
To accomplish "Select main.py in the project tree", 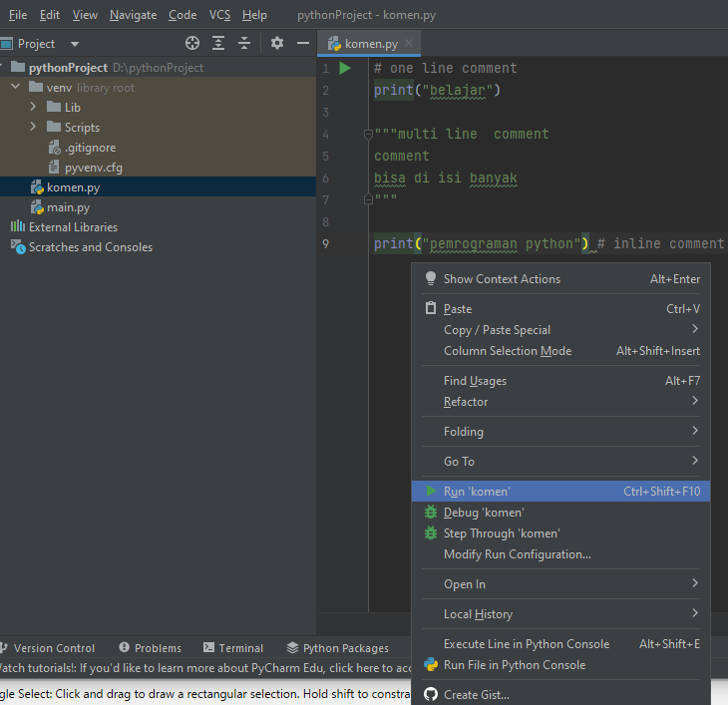I will click(158, 207).
